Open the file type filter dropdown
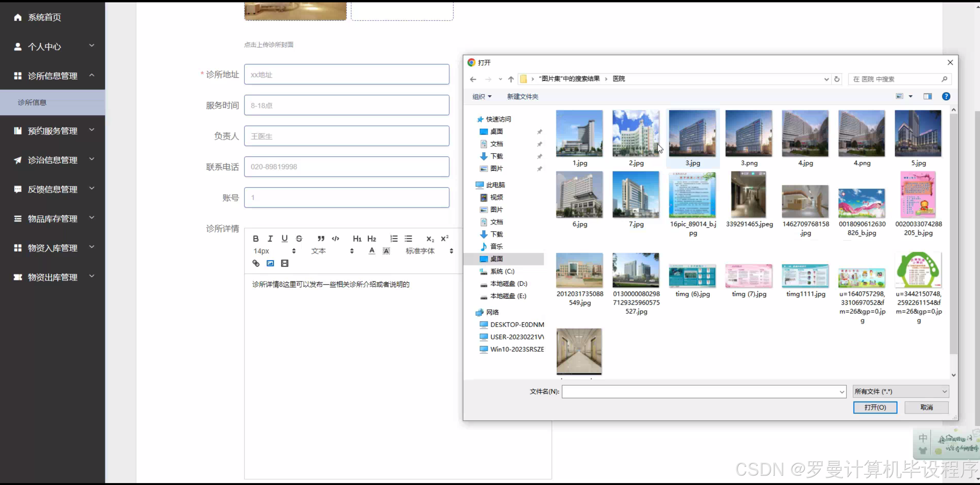Image resolution: width=980 pixels, height=485 pixels. point(900,391)
